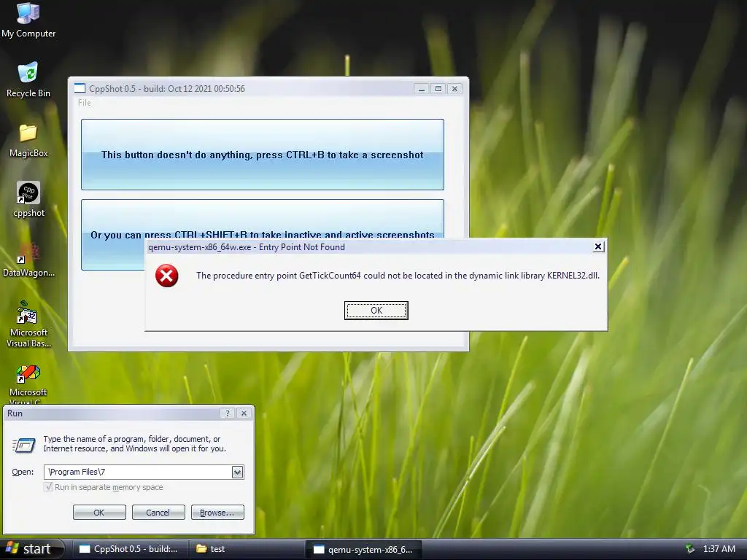Switch to CppShot taskbar button
The image size is (747, 560).
tap(129, 549)
